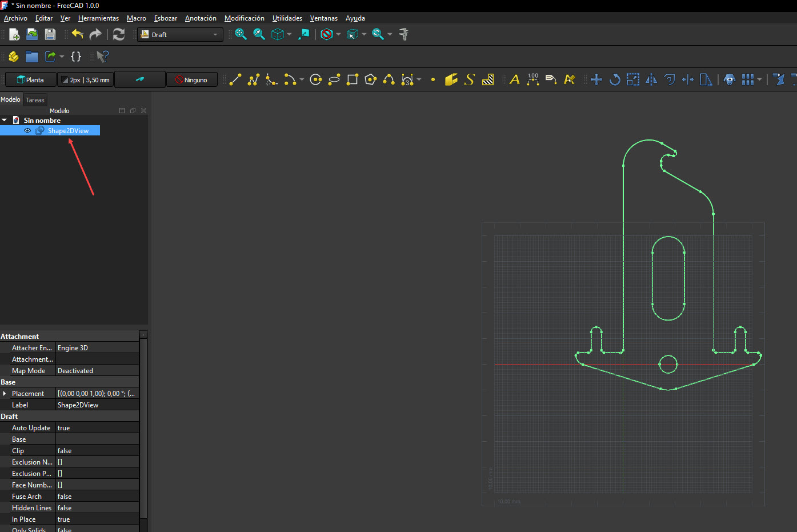Open the Esbozar menu

click(166, 18)
